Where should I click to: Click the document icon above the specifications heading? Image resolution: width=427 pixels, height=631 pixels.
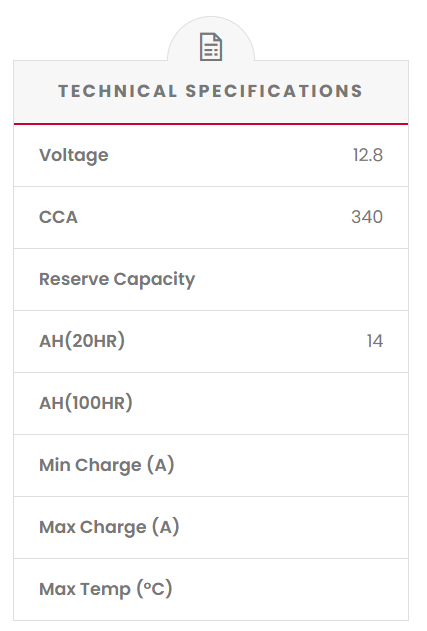pos(211,47)
